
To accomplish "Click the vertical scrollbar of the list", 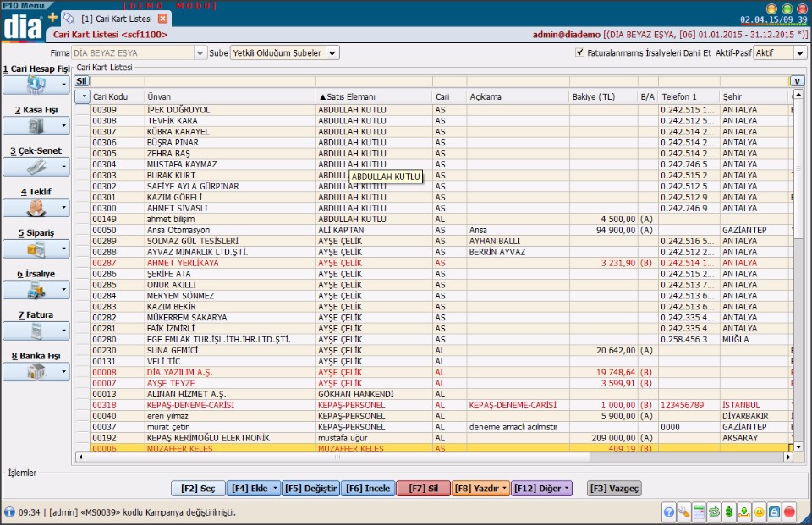I will 798,269.
